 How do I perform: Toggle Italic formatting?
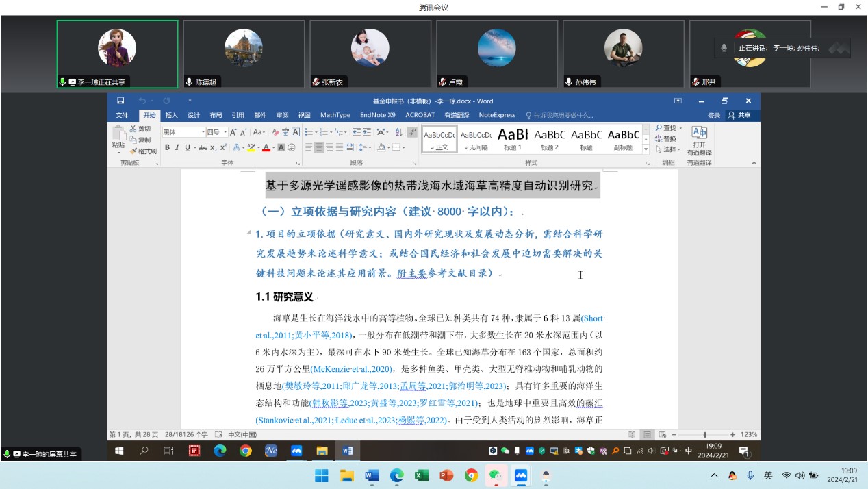click(177, 147)
